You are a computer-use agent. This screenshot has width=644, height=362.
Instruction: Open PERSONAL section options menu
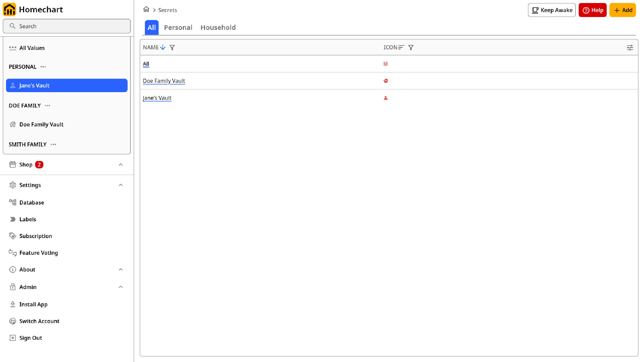coord(43,67)
